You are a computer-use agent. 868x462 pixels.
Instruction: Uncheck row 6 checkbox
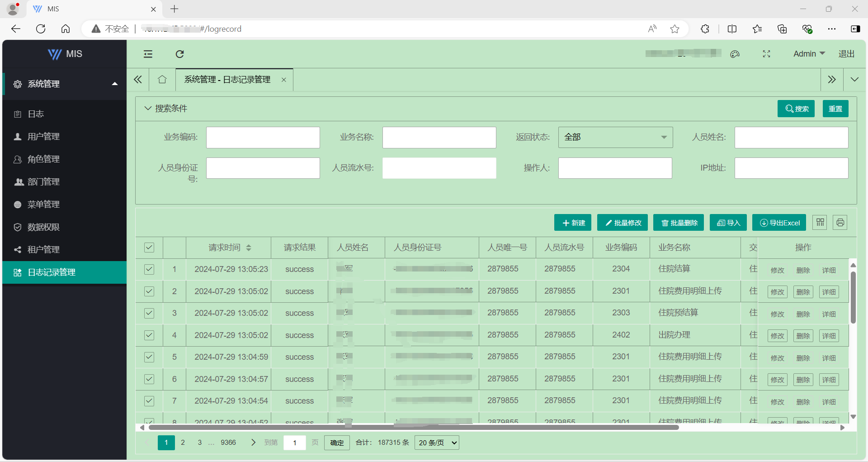pos(149,379)
